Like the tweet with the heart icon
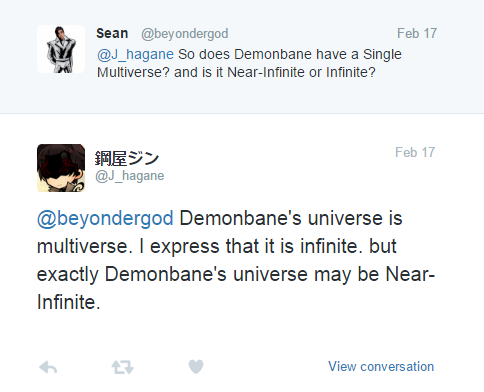The image size is (484, 392). (x=196, y=367)
